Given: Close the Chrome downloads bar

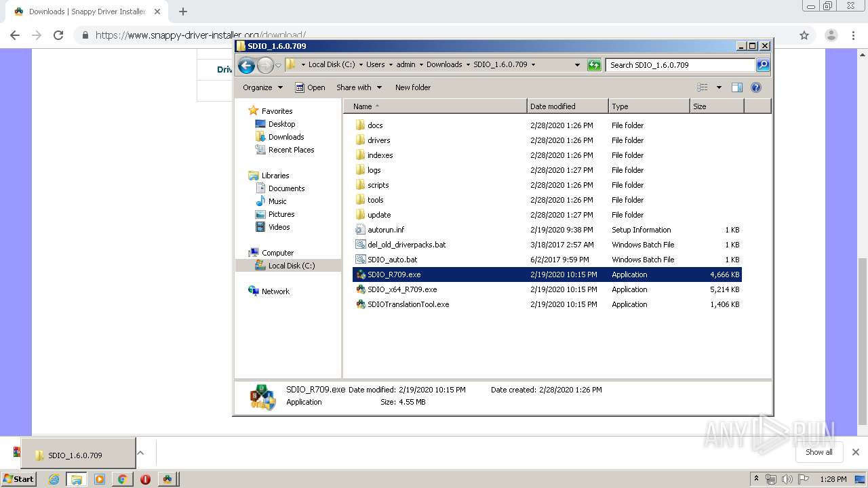Looking at the screenshot, I should click(855, 452).
